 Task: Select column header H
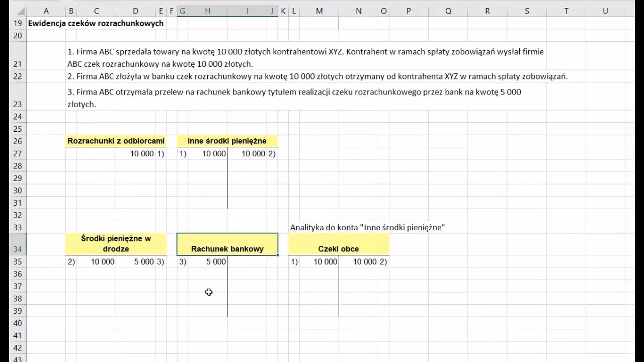(207, 11)
